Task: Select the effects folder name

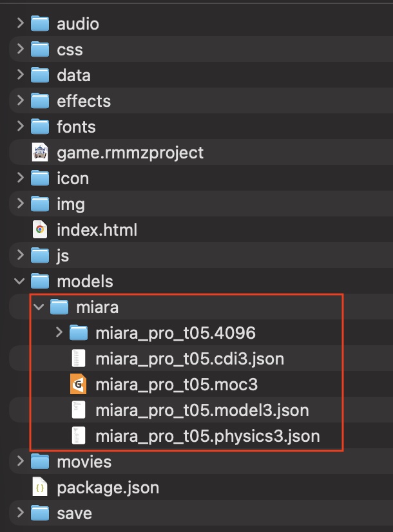Action: click(84, 101)
